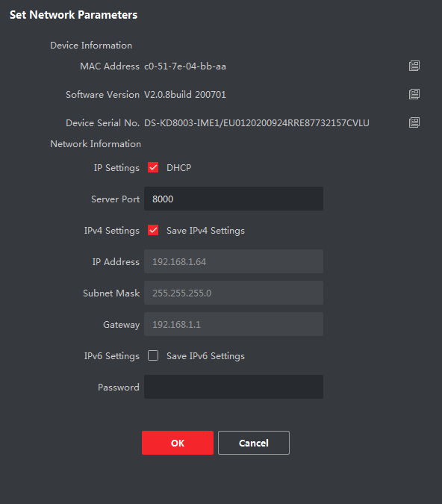Click the Set Network Parameters title

point(74,15)
